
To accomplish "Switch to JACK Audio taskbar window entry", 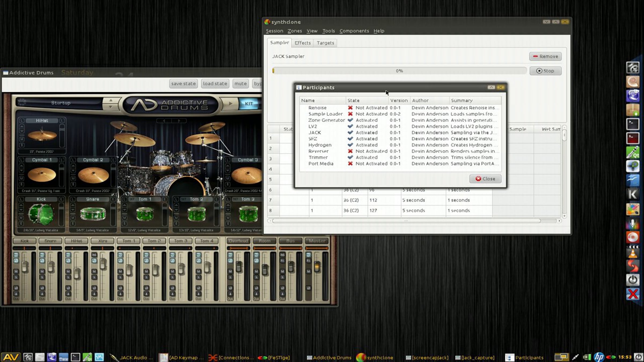I will (x=131, y=357).
